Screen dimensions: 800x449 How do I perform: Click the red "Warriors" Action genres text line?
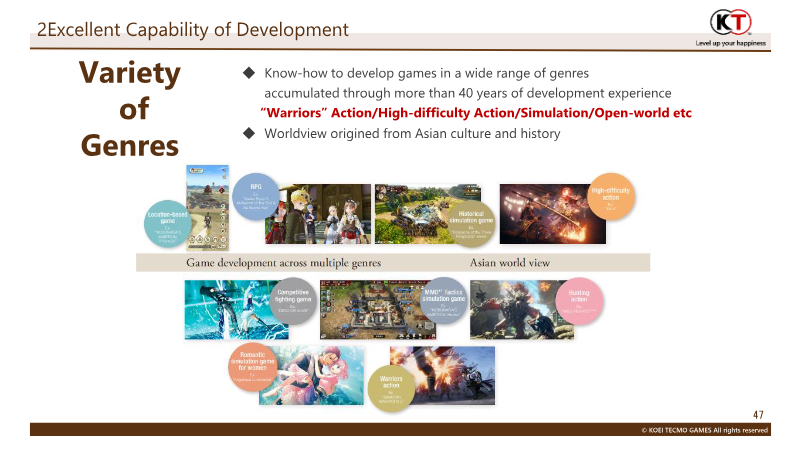[x=475, y=113]
